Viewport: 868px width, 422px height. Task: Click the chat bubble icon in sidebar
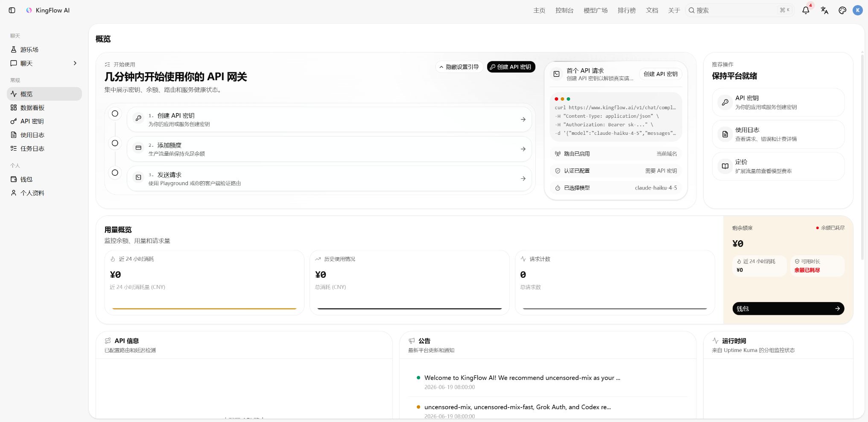pos(14,63)
